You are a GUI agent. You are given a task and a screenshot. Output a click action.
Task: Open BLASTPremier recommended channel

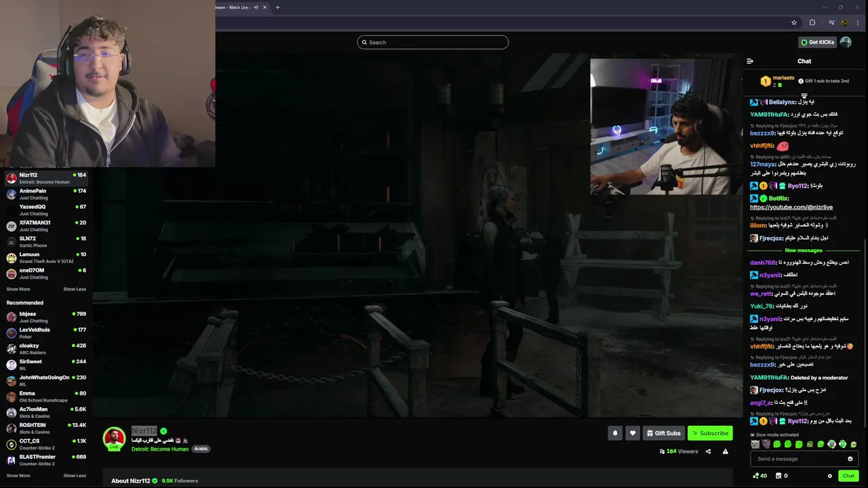pos(46,460)
